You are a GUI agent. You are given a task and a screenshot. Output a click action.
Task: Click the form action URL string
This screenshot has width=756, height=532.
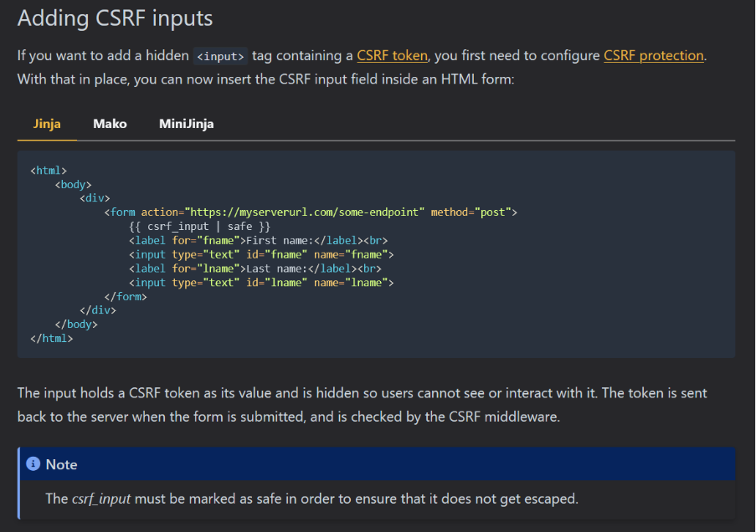(305, 212)
